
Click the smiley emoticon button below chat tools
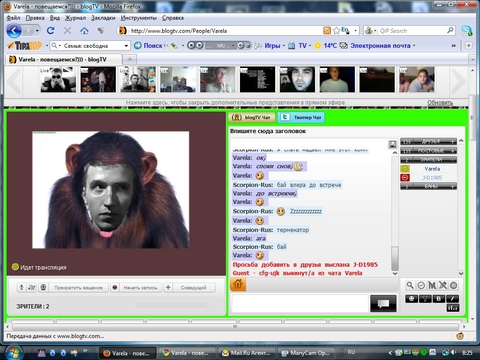click(x=411, y=299)
